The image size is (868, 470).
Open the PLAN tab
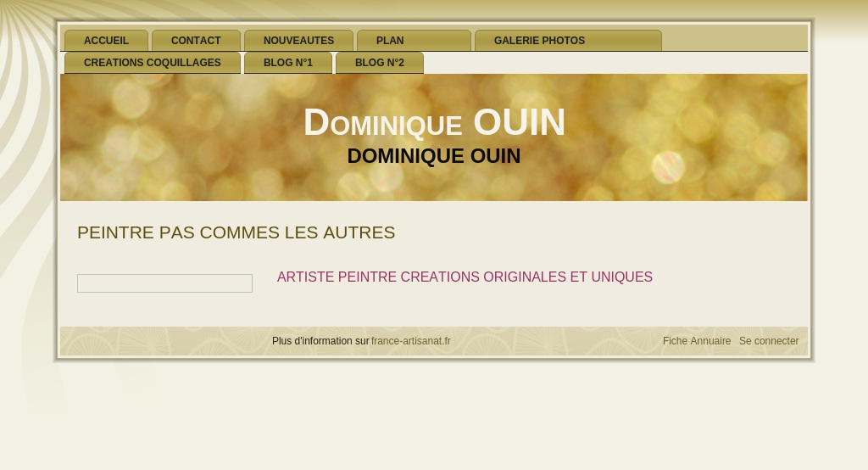coord(414,41)
